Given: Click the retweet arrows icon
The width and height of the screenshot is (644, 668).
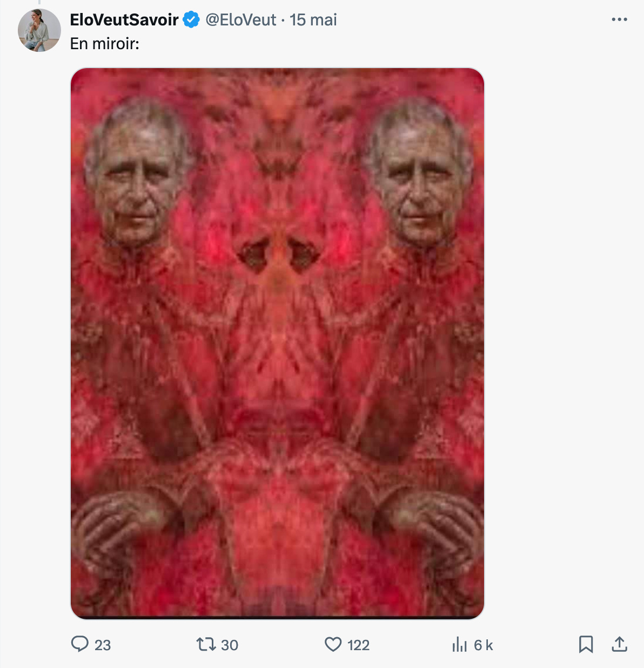Looking at the screenshot, I should [x=205, y=644].
